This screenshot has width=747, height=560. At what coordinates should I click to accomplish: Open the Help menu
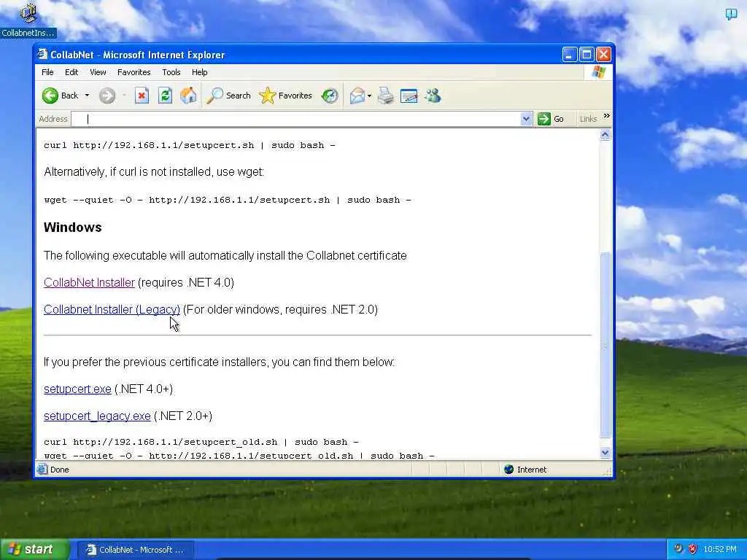tap(200, 72)
